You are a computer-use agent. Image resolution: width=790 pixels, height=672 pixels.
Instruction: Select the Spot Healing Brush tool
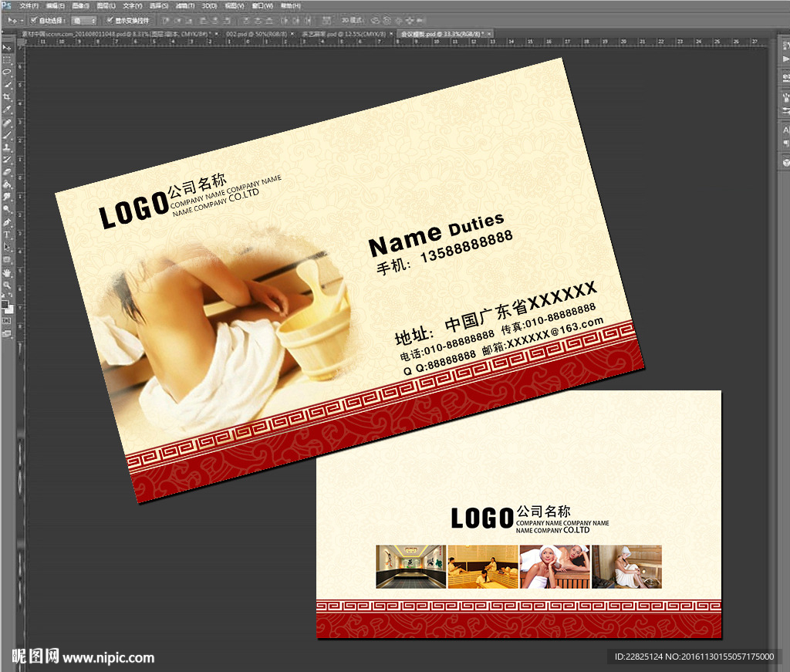coord(7,123)
